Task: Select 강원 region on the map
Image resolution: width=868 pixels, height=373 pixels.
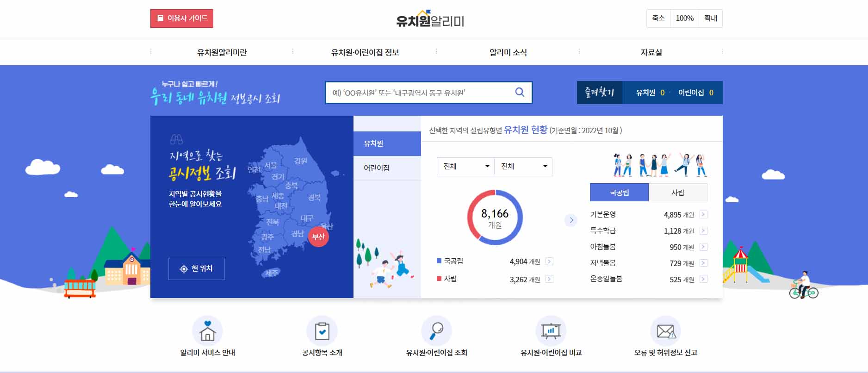Action: tap(301, 161)
